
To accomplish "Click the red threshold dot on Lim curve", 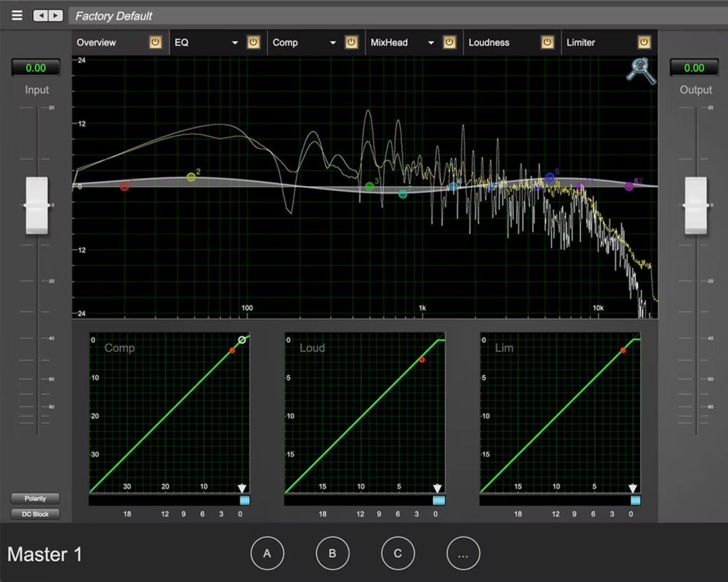I will point(623,350).
